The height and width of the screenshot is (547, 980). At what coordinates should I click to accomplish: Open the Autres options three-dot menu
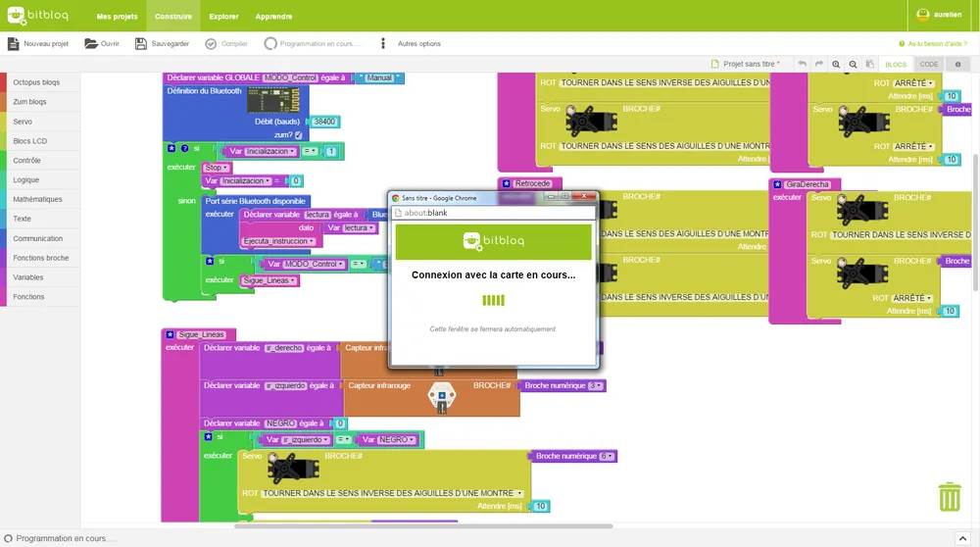383,44
